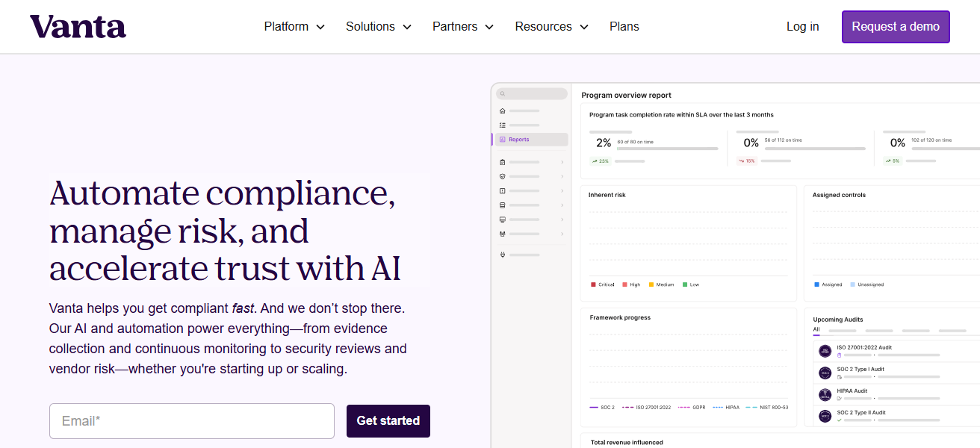Click the checklist icon below the home icon
The image size is (980, 448).
tap(503, 125)
